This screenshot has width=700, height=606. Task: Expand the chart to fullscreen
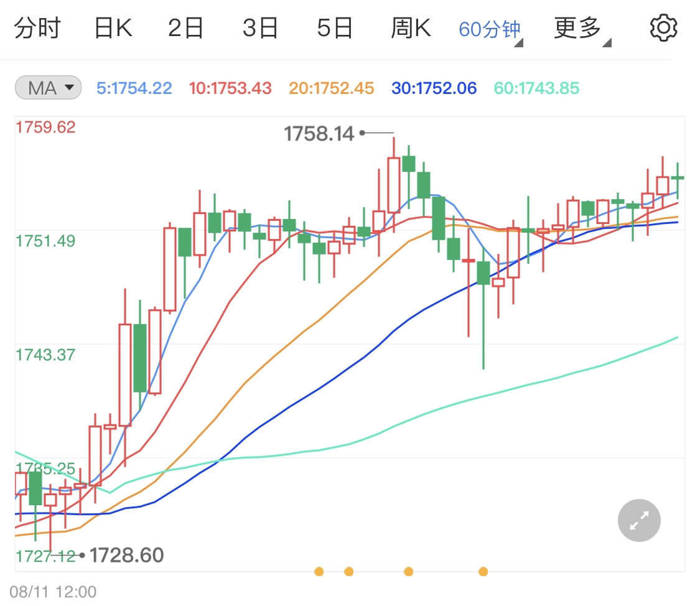[639, 520]
